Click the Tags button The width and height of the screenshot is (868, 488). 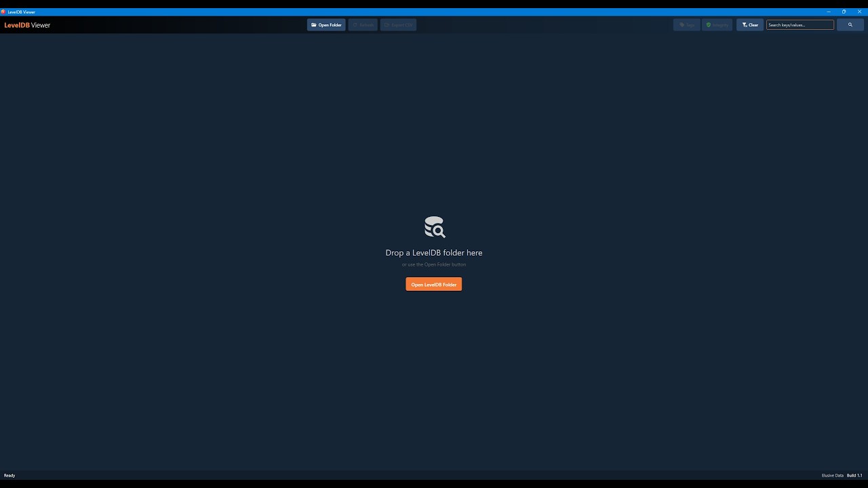coord(687,25)
